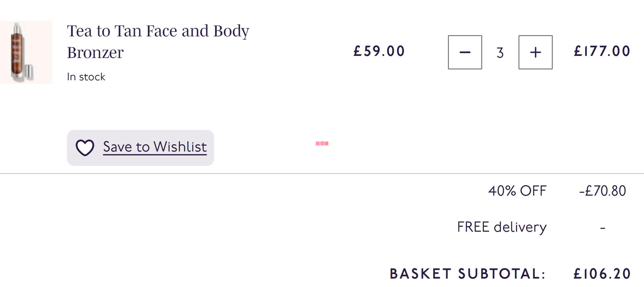Open the bronzer bottle product thumbnail

[26, 52]
